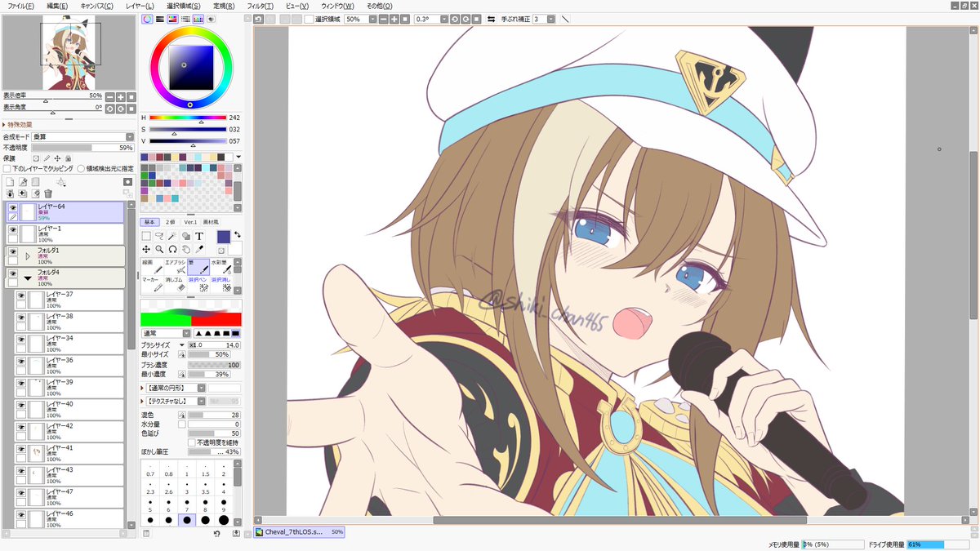Viewport: 980px width, 551px height.
Task: Switch to the 基本 brush tab
Action: 151,221
